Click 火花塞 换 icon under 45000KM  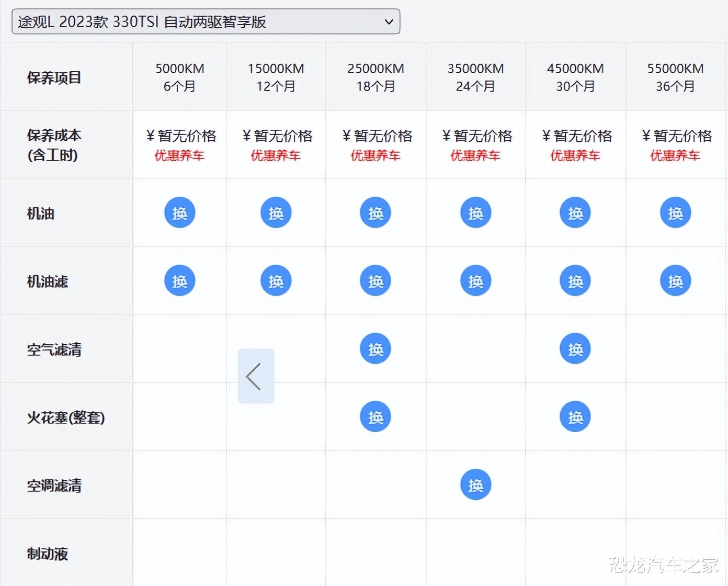[575, 417]
